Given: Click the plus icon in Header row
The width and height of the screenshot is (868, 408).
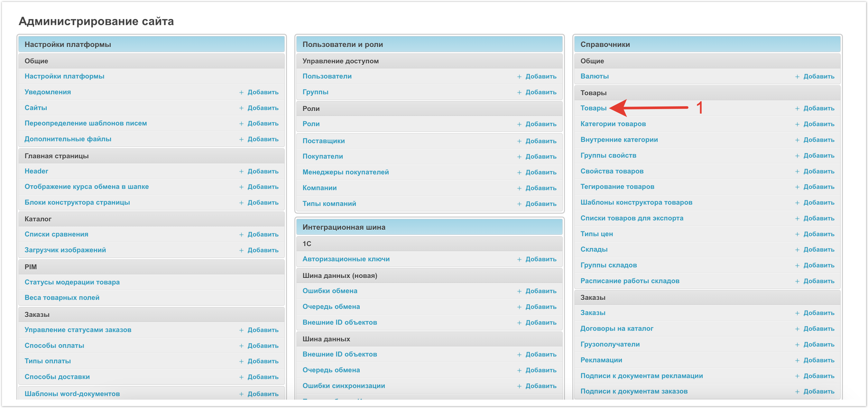Looking at the screenshot, I should tap(241, 172).
